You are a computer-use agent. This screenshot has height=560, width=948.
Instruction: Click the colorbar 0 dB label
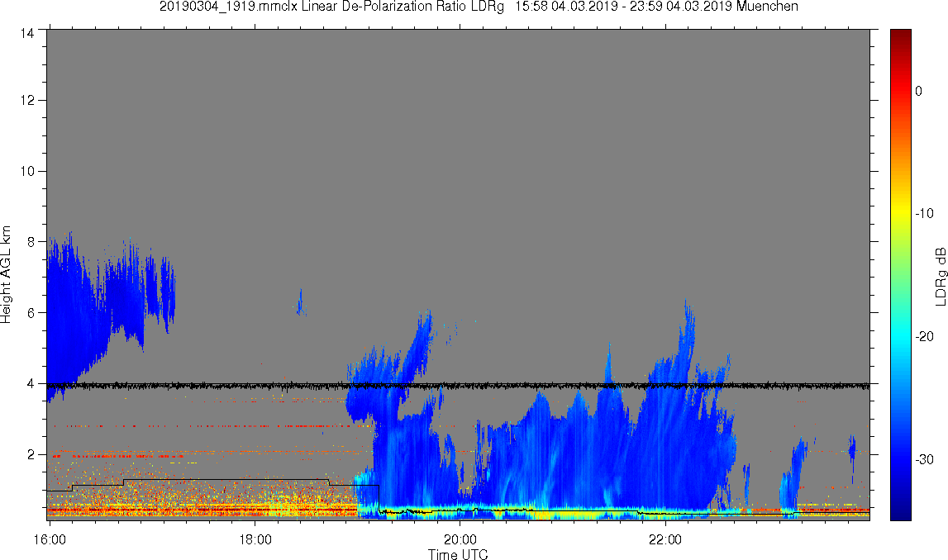(918, 91)
